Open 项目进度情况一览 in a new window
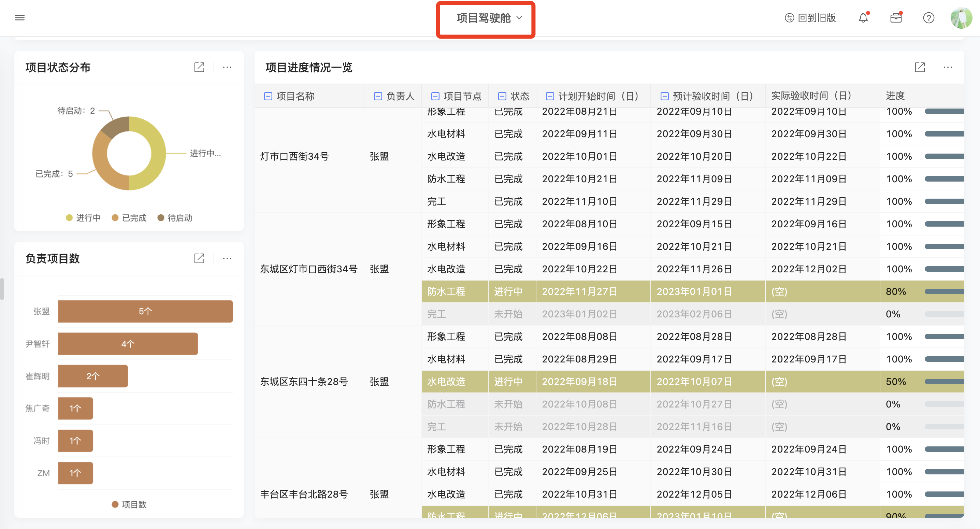This screenshot has height=529, width=980. pyautogui.click(x=920, y=67)
